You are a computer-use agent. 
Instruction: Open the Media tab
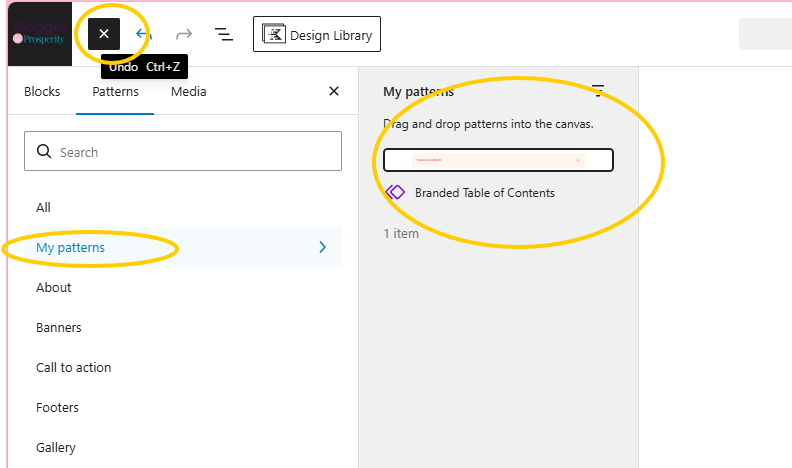(188, 91)
